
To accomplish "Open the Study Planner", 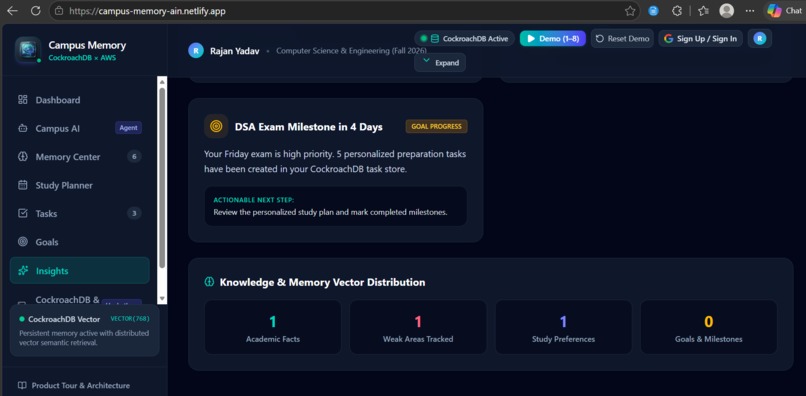I will click(80, 185).
